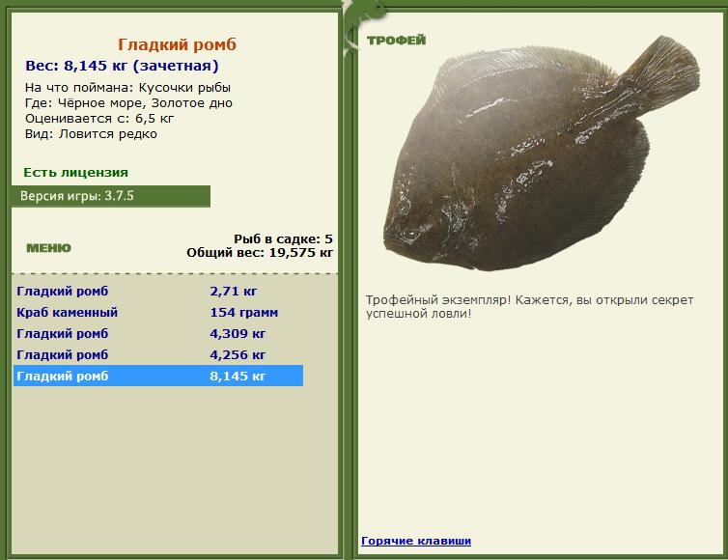Click the trophy description message text

click(529, 306)
